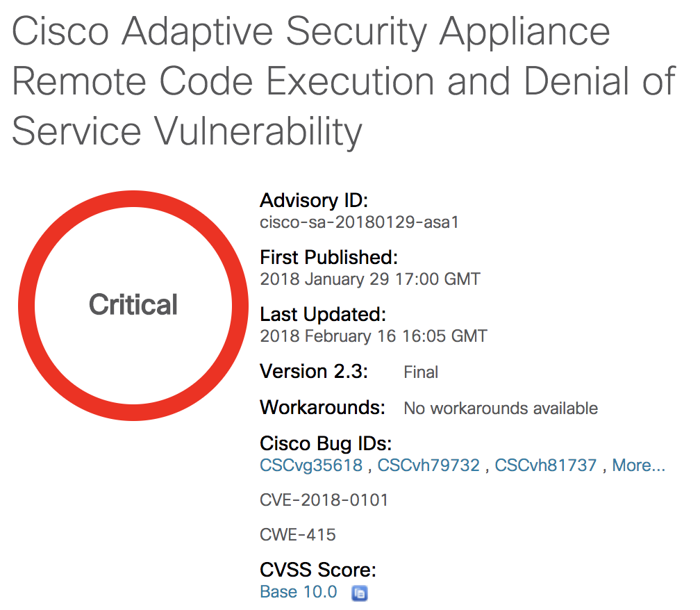Image resolution: width=700 pixels, height=610 pixels.
Task: Click the Base 10.0 CVSS score link
Action: point(298,592)
